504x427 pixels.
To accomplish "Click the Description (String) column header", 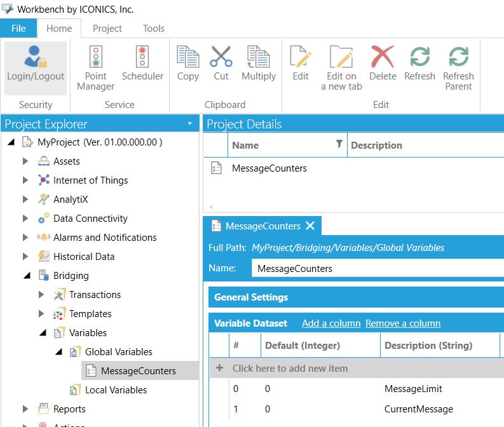I will 440,346.
